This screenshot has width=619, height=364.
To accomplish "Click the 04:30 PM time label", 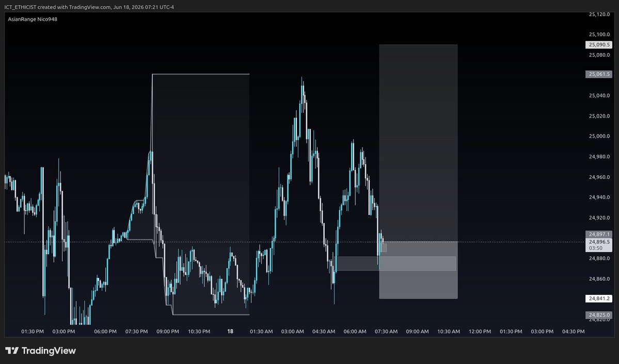I will (x=573, y=332).
